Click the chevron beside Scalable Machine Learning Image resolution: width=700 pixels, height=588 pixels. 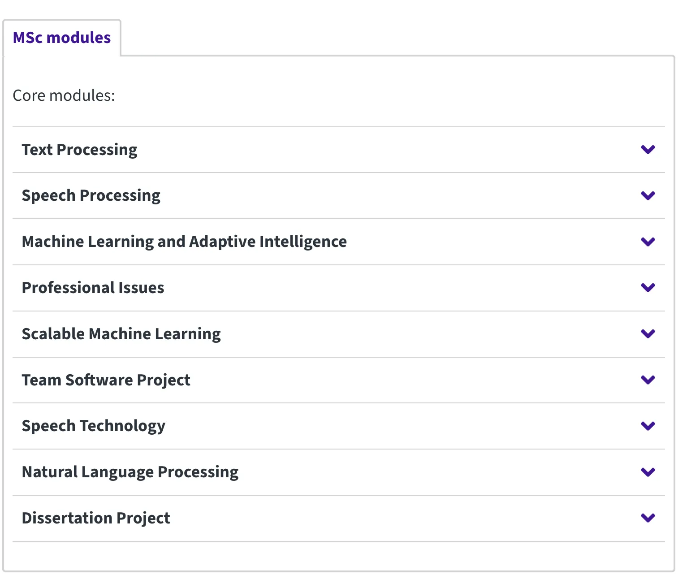click(x=648, y=334)
